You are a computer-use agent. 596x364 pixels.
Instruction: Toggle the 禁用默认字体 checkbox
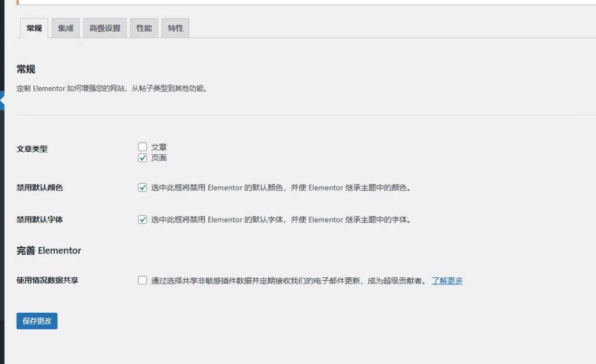point(143,219)
